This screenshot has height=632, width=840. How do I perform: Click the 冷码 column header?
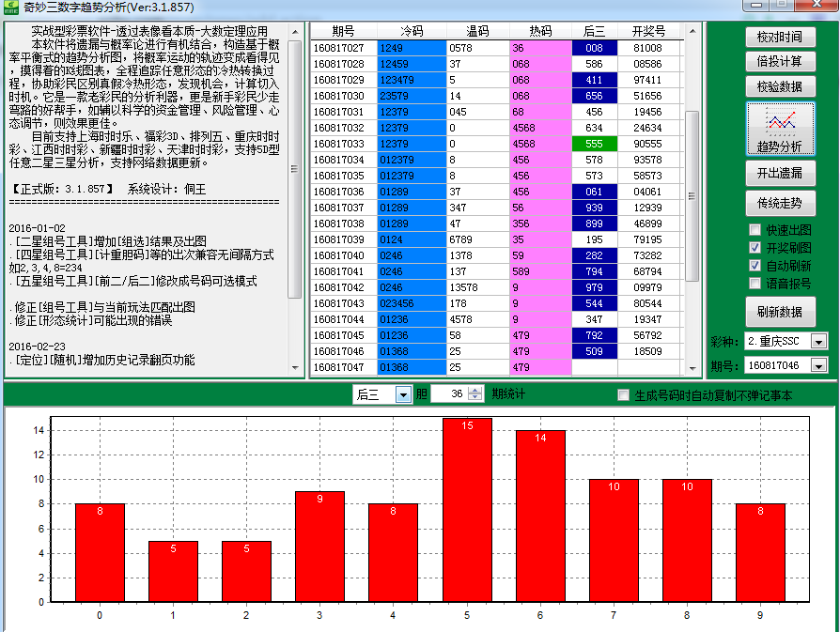(412, 31)
